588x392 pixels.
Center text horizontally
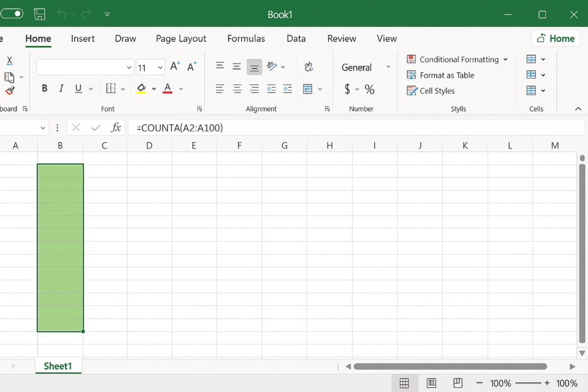(237, 89)
